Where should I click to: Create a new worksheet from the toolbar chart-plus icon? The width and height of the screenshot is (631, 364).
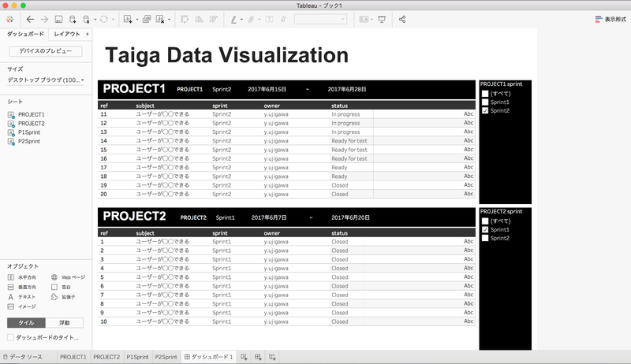128,19
